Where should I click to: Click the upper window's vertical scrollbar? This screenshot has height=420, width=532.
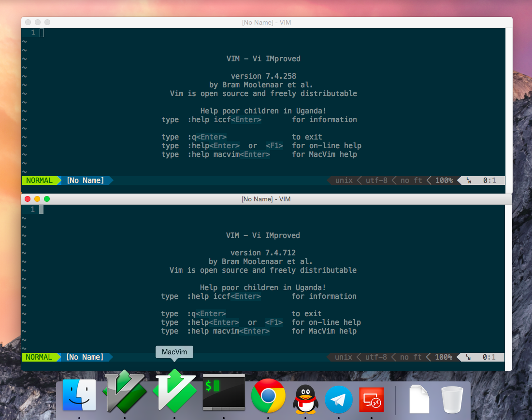[509, 111]
